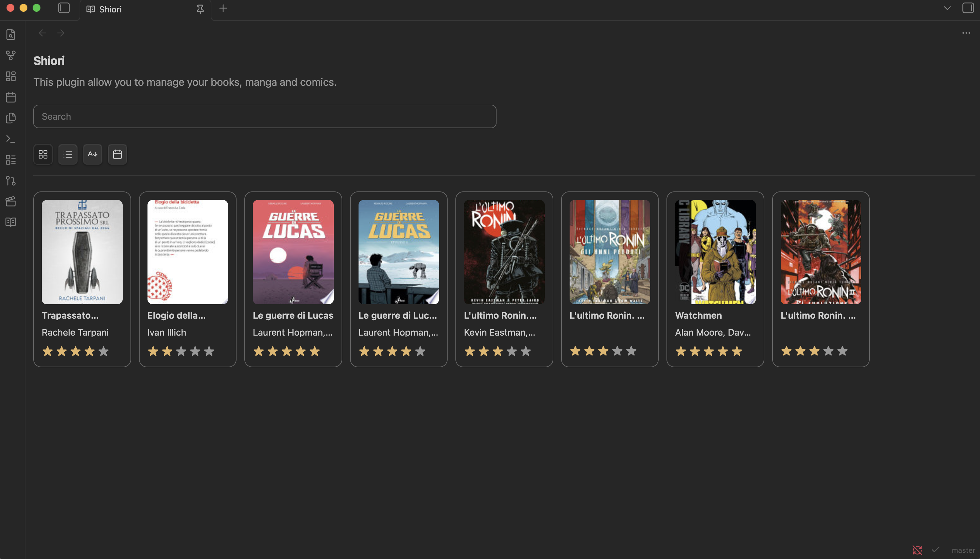
Task: Unpin the Shiori tab pin icon
Action: [x=200, y=9]
